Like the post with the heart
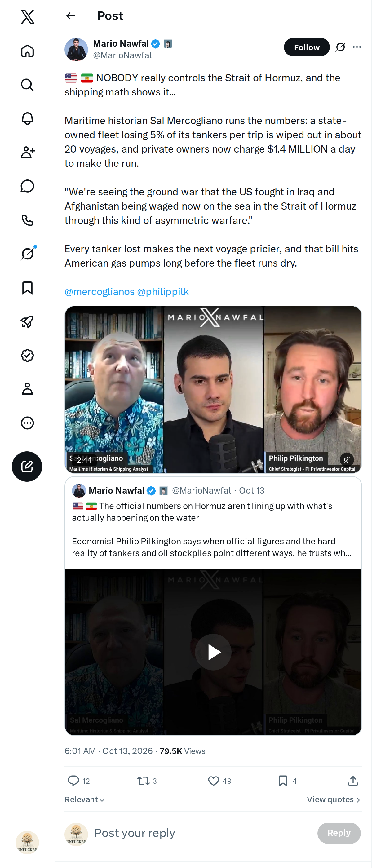 213,781
